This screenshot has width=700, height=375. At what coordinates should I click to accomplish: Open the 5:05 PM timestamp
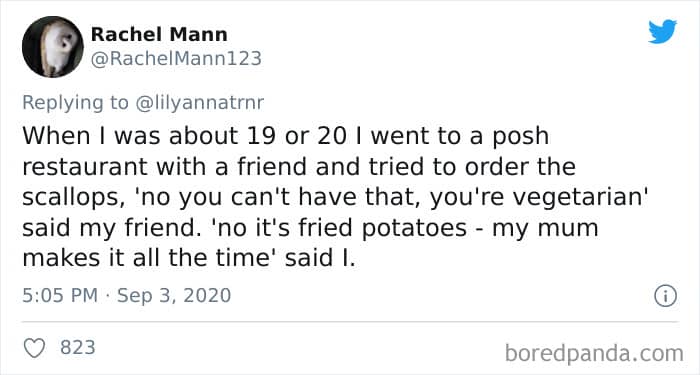(60, 296)
